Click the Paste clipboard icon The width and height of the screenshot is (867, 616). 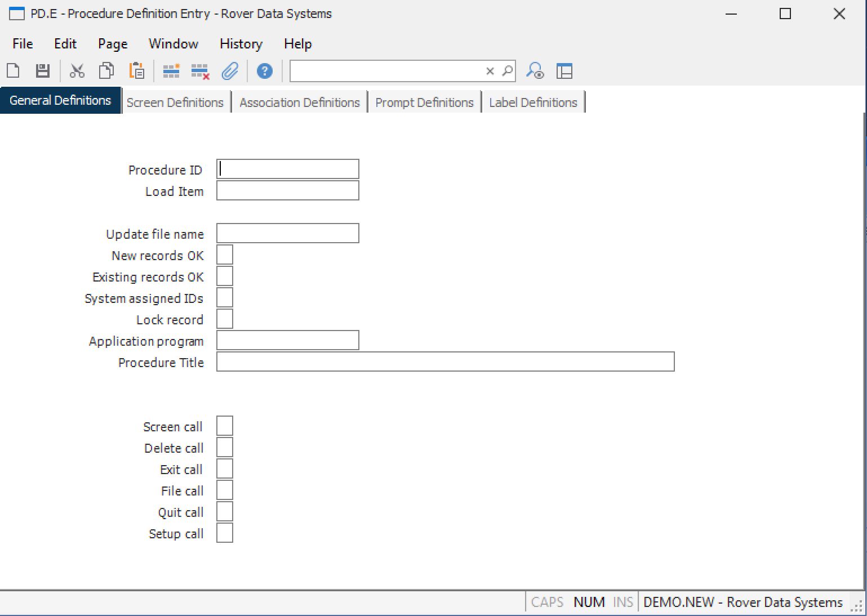click(136, 71)
